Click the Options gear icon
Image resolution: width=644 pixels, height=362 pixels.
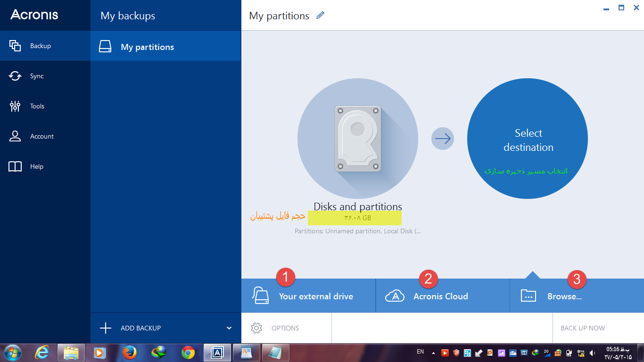click(256, 328)
